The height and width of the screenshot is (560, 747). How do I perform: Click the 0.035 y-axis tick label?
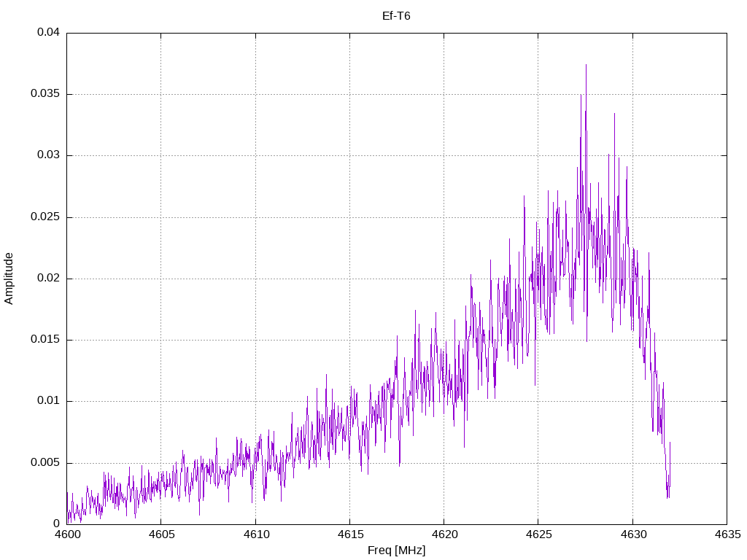point(45,94)
